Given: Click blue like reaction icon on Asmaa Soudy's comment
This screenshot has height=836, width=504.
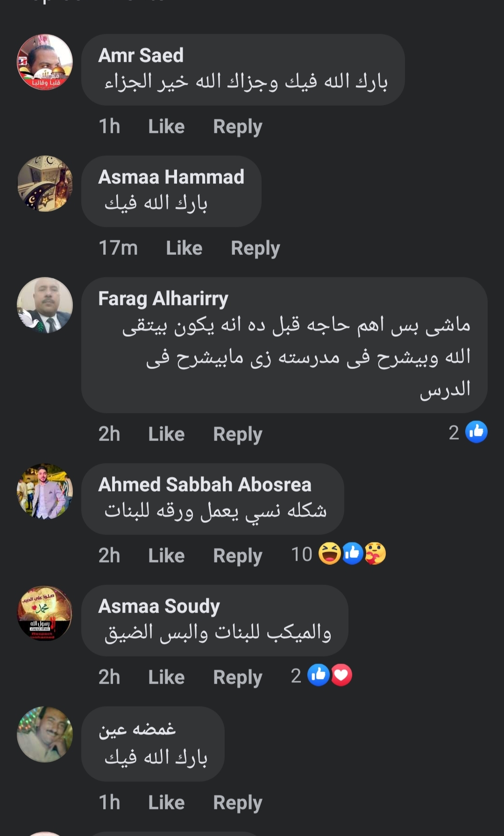Looking at the screenshot, I should 319,675.
